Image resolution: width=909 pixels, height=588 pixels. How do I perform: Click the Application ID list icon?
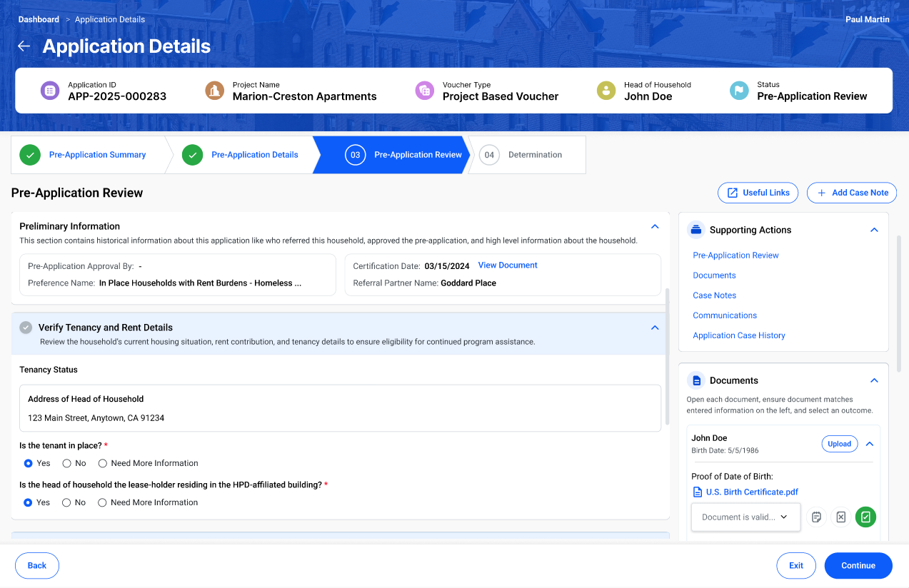[x=50, y=91]
